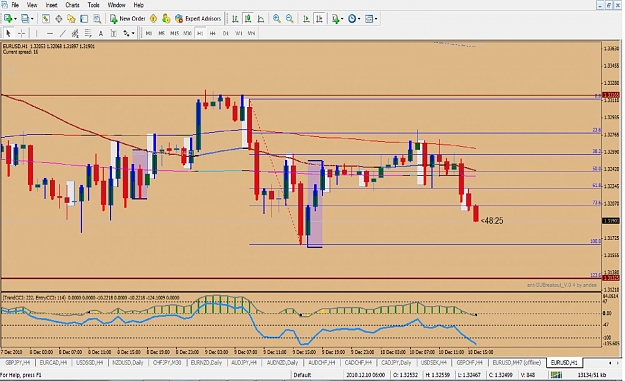Toggle Auto Scroll chart icon
625x381 pixels.
306,19
